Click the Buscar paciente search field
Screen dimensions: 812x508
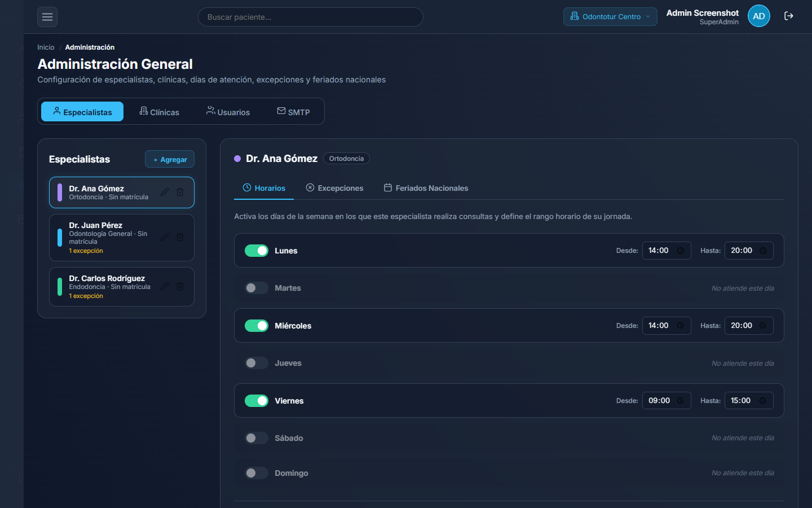point(311,17)
